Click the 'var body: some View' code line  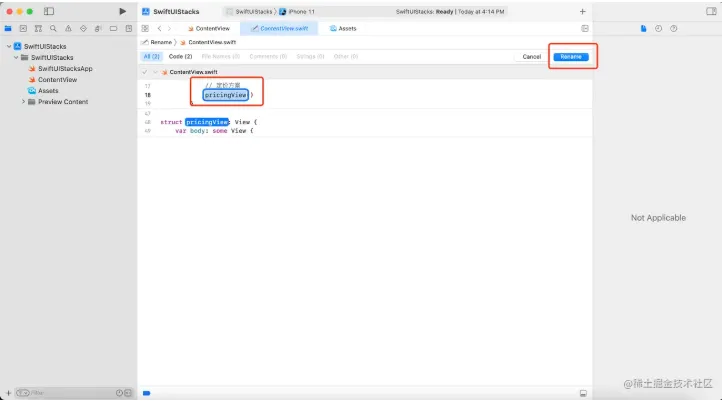(214, 131)
